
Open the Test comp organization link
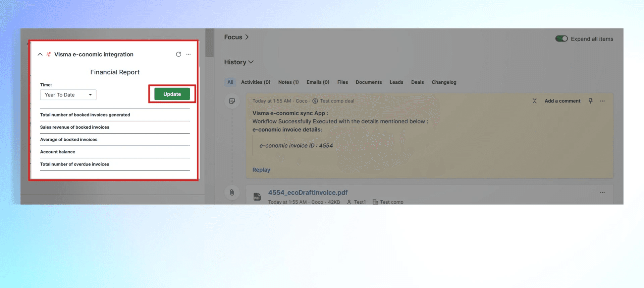pos(392,202)
